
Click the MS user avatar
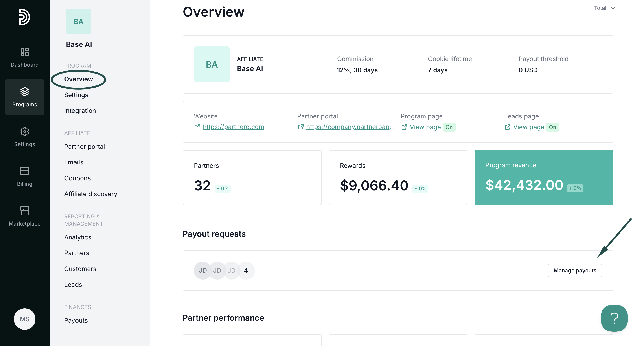[x=24, y=319]
